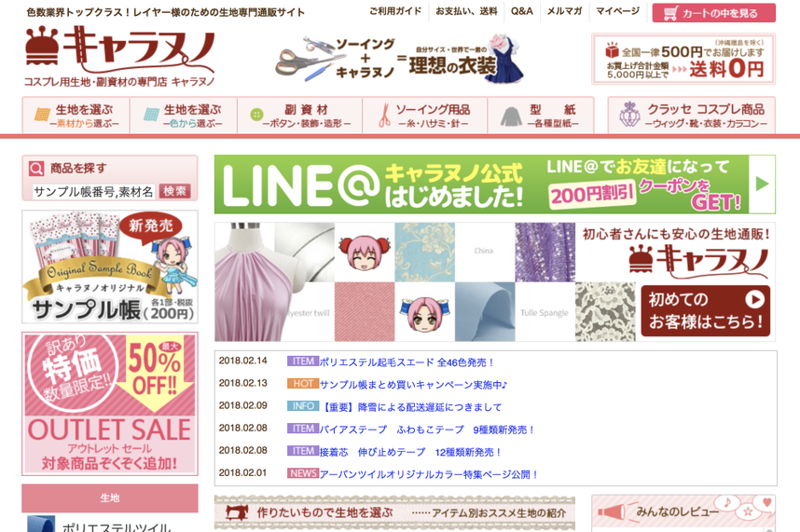Image resolution: width=800 pixels, height=532 pixels.
Task: Select the Q&A link in top navigation
Action: pyautogui.click(x=521, y=11)
